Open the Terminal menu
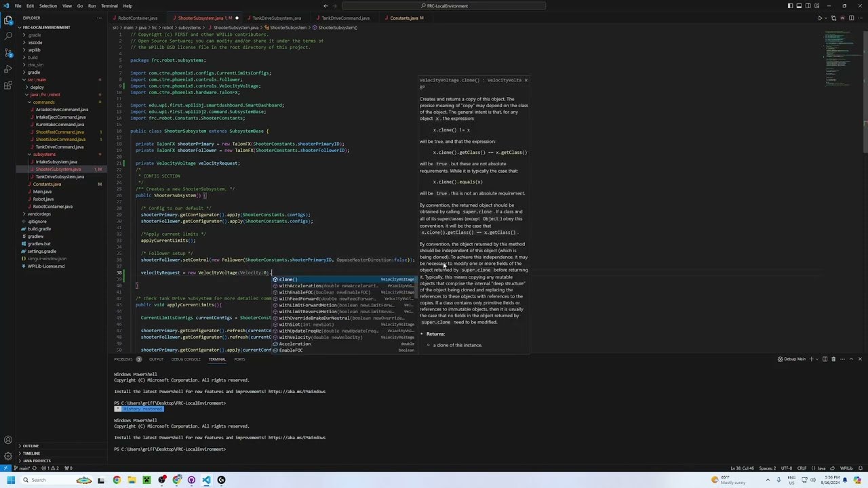The width and height of the screenshot is (868, 488). 109,5
